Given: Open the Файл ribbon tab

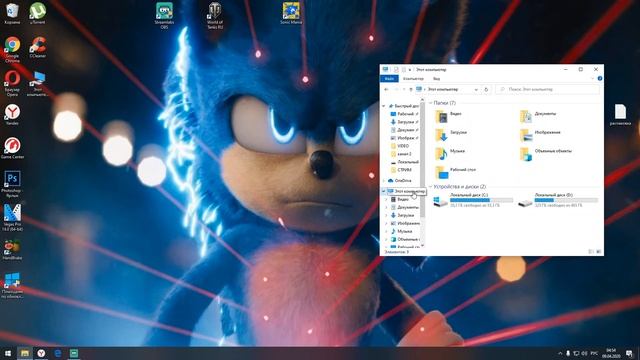Looking at the screenshot, I should click(389, 78).
